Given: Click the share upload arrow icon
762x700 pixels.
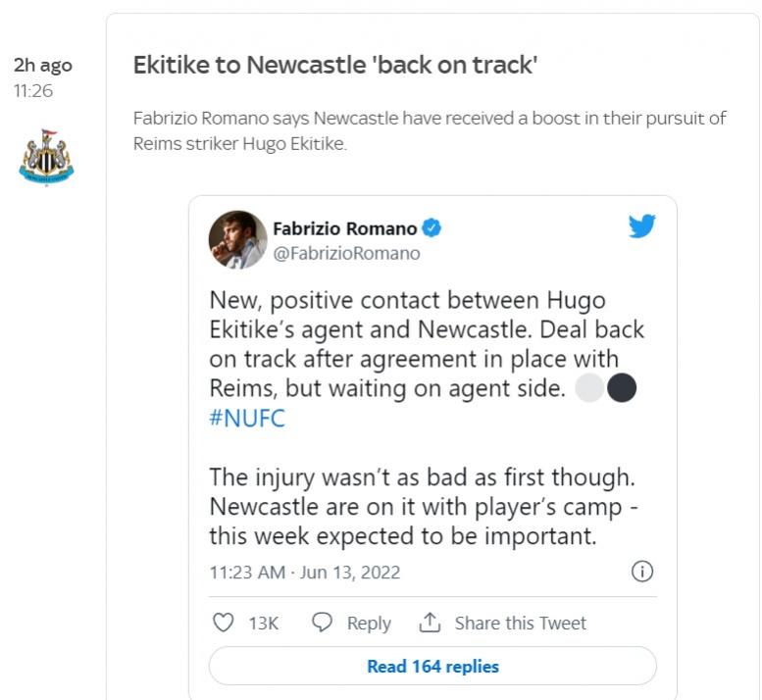Looking at the screenshot, I should click(429, 623).
